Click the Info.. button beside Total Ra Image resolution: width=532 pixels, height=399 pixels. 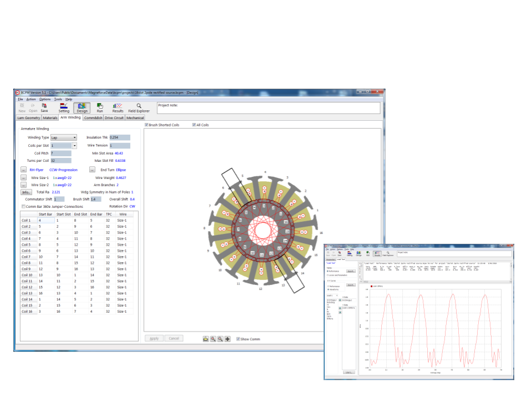[26, 192]
